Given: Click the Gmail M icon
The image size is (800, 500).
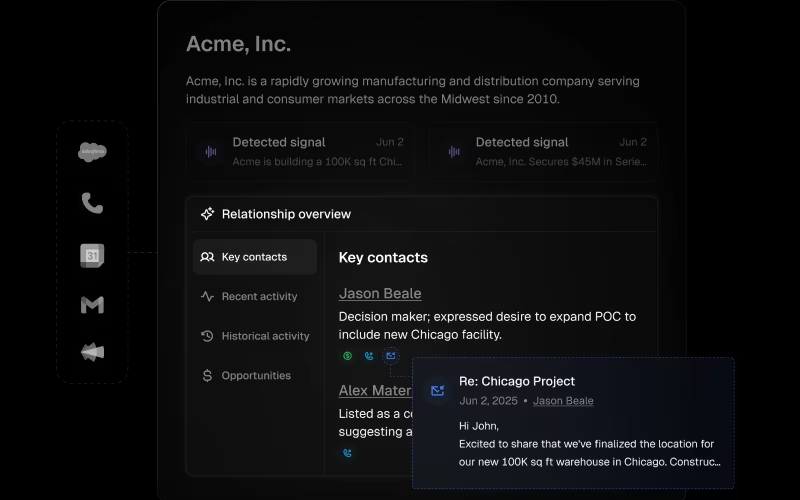Looking at the screenshot, I should (92, 305).
